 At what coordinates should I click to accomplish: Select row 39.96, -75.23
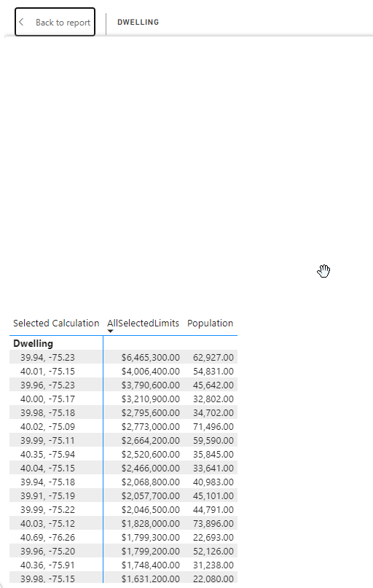47,385
